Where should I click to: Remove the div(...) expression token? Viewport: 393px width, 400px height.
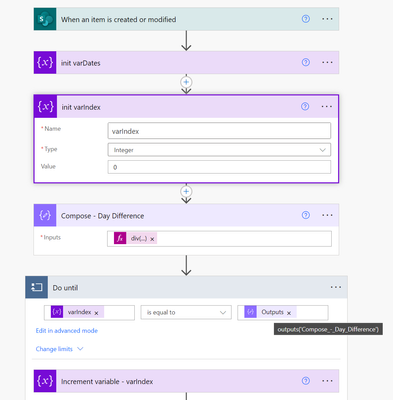click(152, 239)
